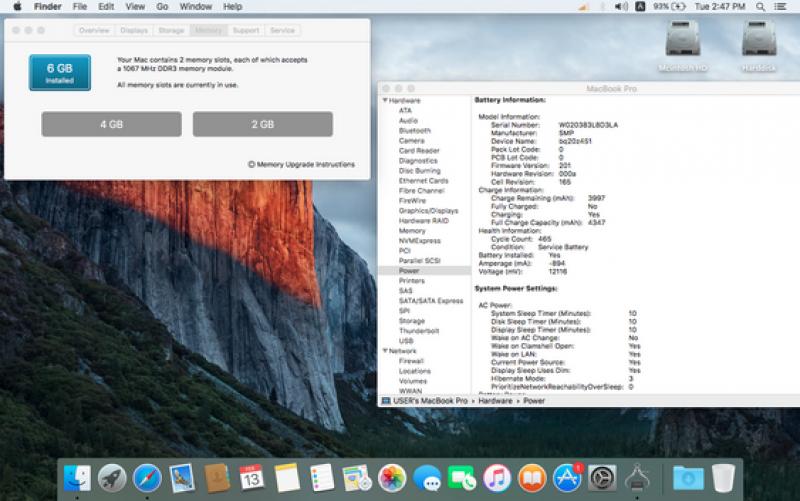Select Card Reader in sidebar
The width and height of the screenshot is (800, 501).
click(x=419, y=151)
